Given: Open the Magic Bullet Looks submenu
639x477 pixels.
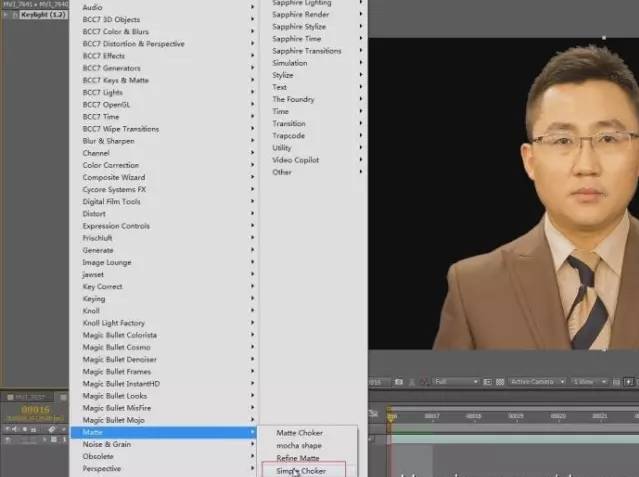Looking at the screenshot, I should (x=163, y=396).
